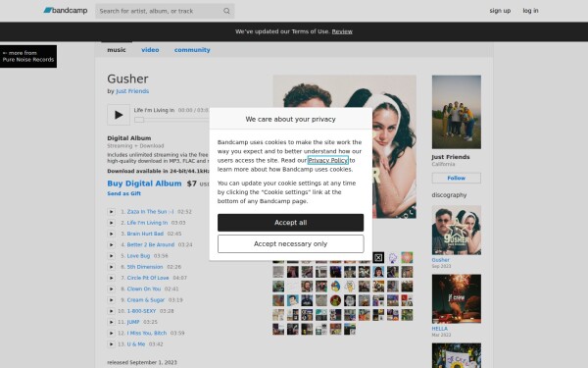
Task: Move the player progress slider handle
Action: tap(139, 120)
